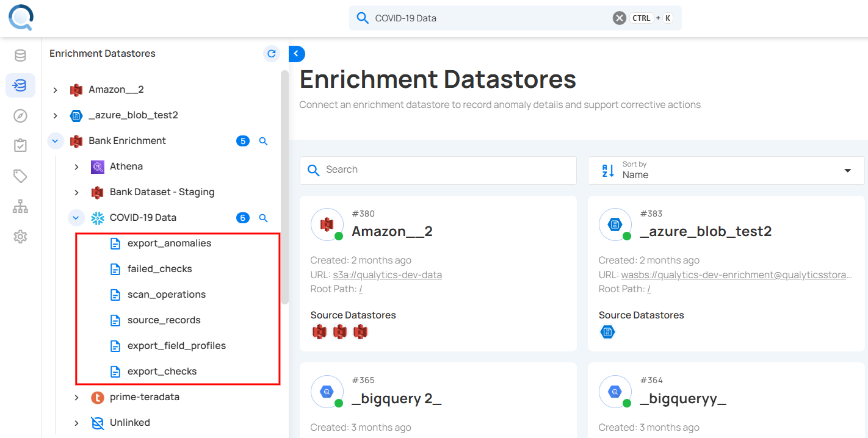
Task: Expand the prime-teradata node
Action: pyautogui.click(x=76, y=398)
